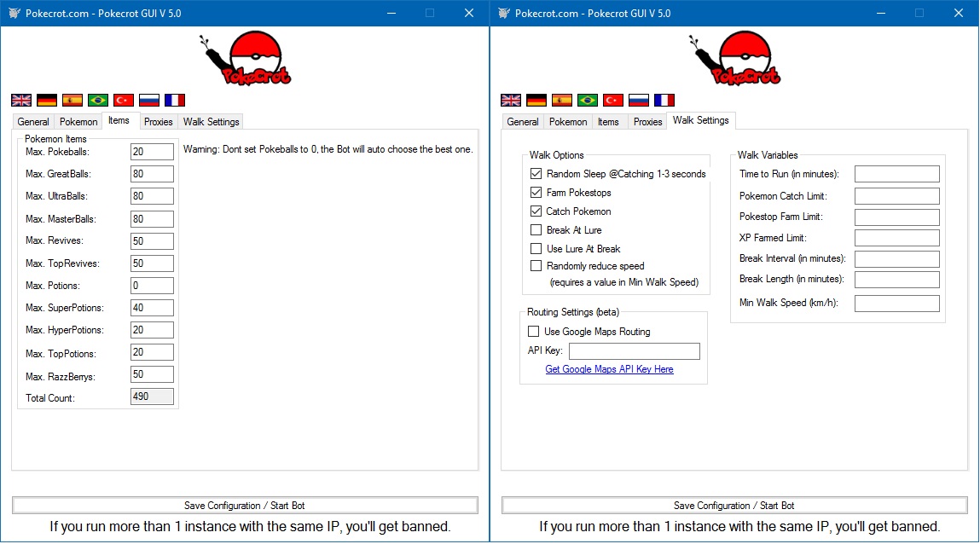Minimize the left Pokecrot window
The image size is (980, 544).
(x=391, y=13)
